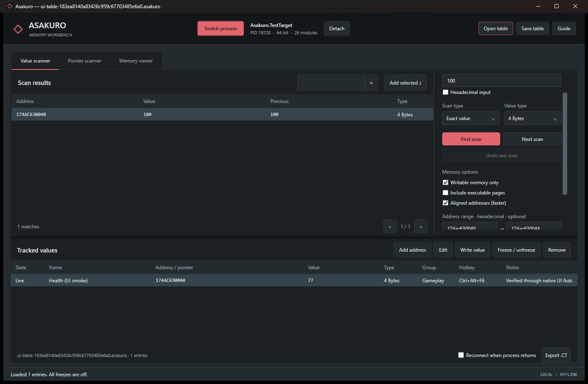Click the Asakuro.TestTarget process name
The height and width of the screenshot is (384, 588).
pyautogui.click(x=271, y=25)
